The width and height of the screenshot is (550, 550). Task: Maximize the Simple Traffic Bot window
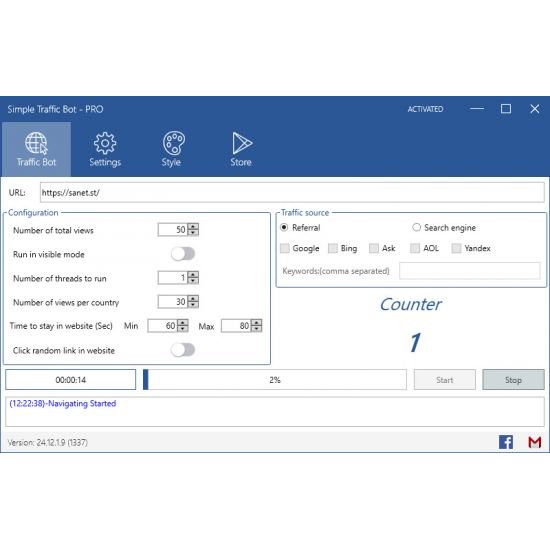click(x=505, y=109)
